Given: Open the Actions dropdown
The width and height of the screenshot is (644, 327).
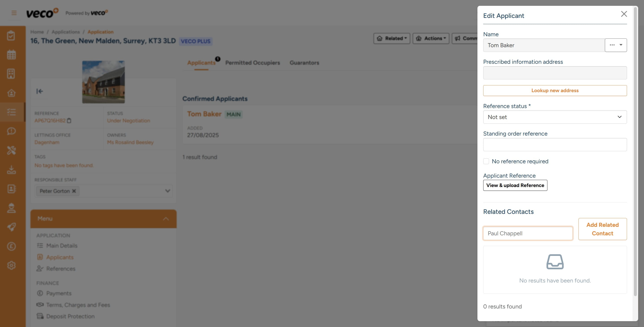Looking at the screenshot, I should click(431, 38).
